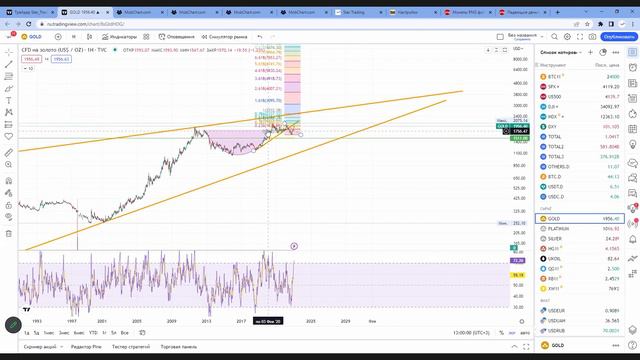This screenshot has height=360, width=640.
Task: Open Оповещения alerts
Action: coord(176,37)
